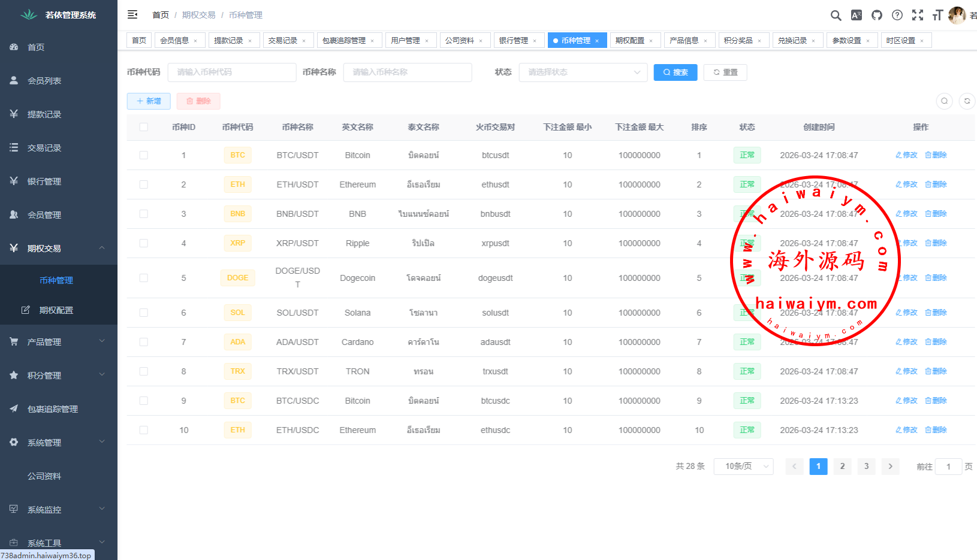Close the 提款记录 tab
Screen dimensions: 977x560
[250, 41]
